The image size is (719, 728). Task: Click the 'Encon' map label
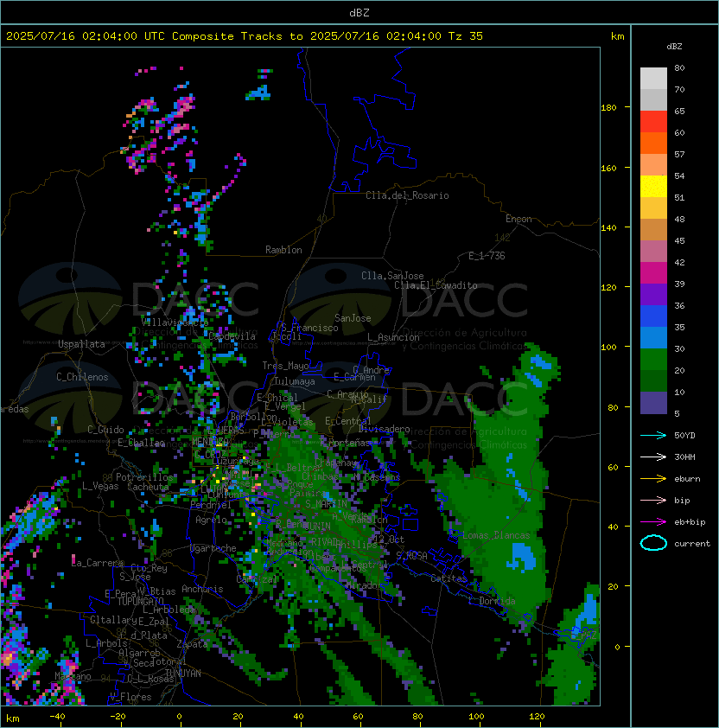click(519, 219)
